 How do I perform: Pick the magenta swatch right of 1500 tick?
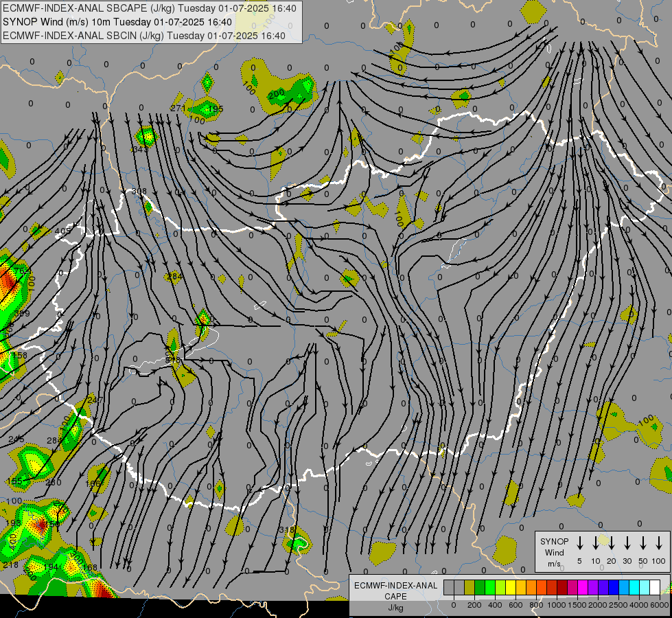tap(583, 587)
